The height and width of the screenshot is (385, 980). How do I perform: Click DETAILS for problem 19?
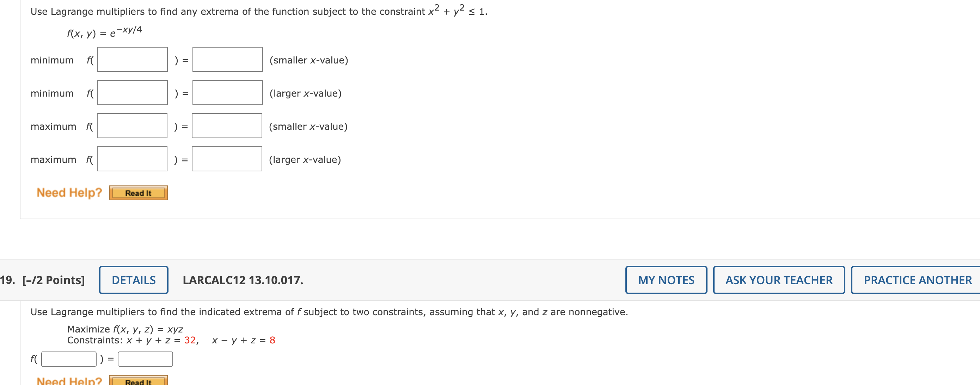(x=133, y=280)
